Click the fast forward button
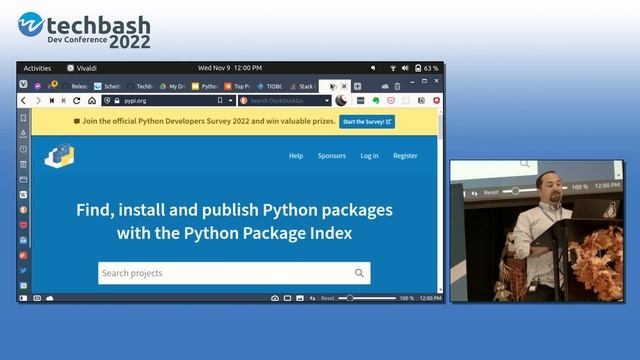The height and width of the screenshot is (360, 640). click(64, 100)
